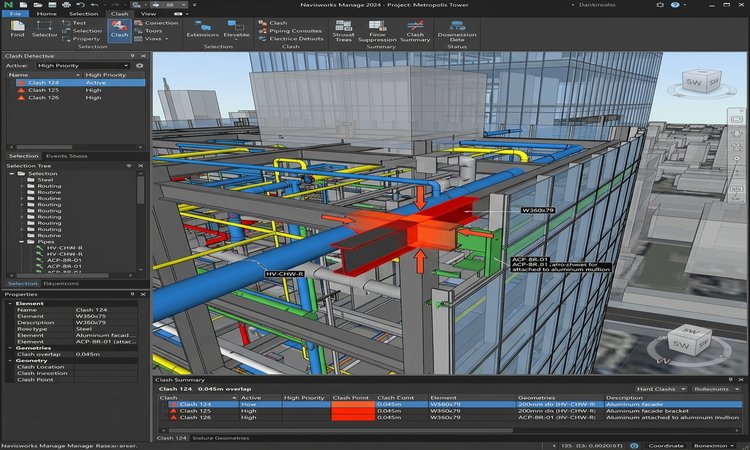750x450 pixels.
Task: Click red clash point swatch for Clash 124
Action: point(353,405)
